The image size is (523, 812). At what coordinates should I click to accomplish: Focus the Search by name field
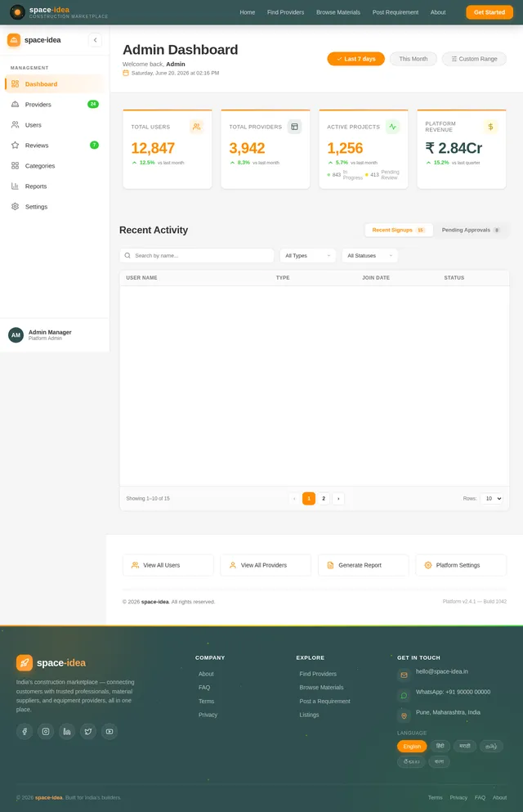click(197, 255)
